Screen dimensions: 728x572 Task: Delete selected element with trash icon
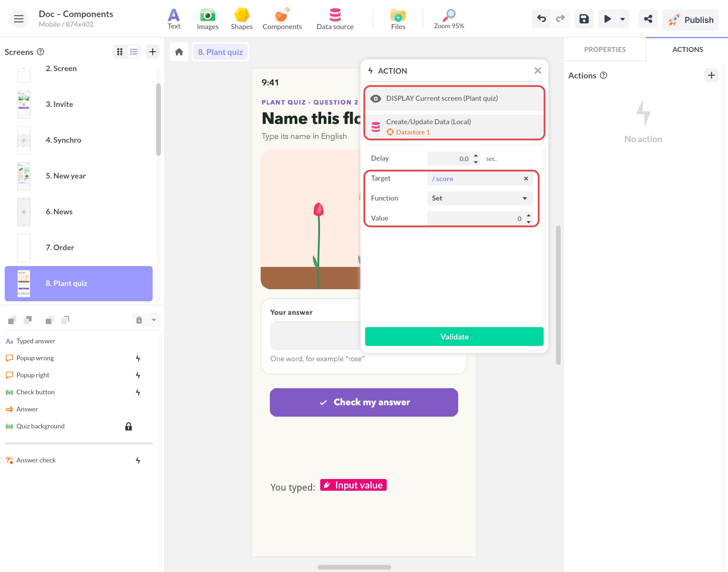(139, 320)
